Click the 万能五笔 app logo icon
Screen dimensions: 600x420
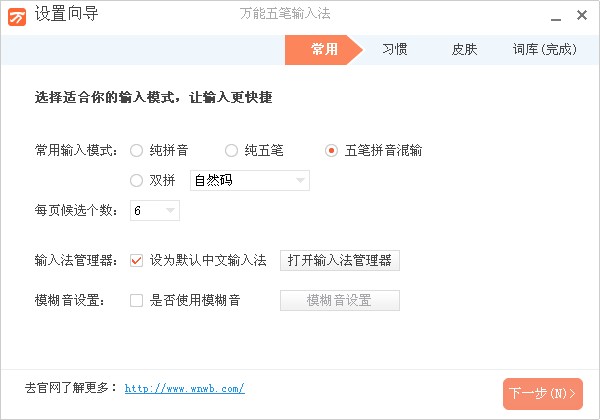[x=17, y=17]
